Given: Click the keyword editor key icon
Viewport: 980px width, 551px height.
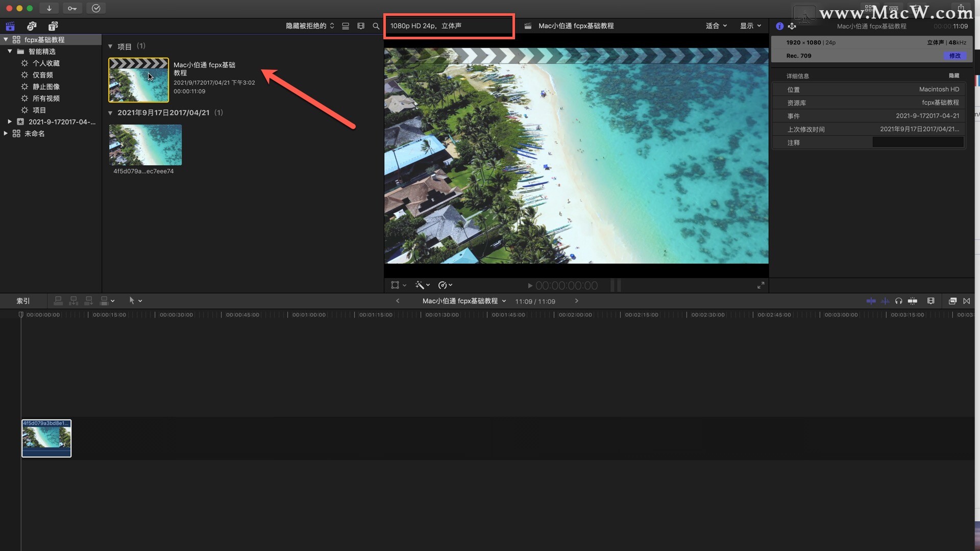Looking at the screenshot, I should (72, 8).
